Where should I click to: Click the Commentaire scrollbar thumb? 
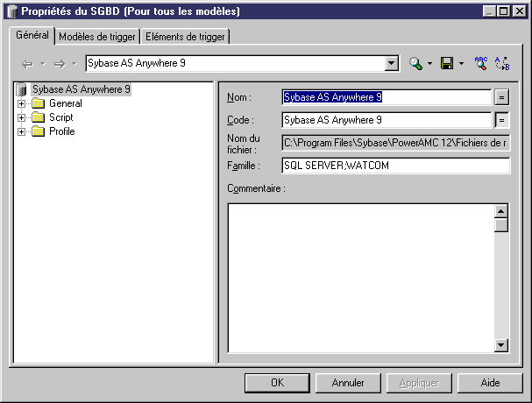[x=501, y=225]
